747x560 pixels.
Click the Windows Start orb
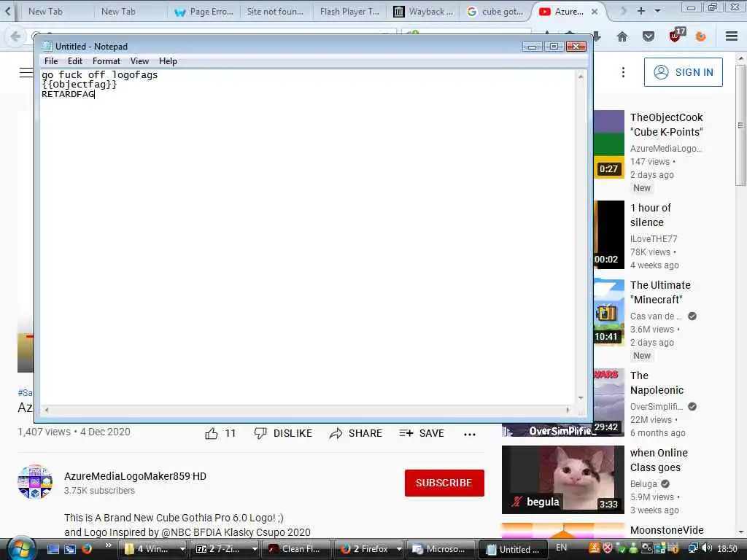point(21,549)
